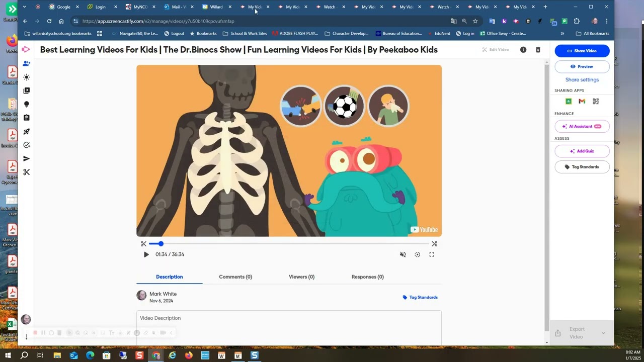644x362 pixels.
Task: Open Character Develop... bookmark folder
Action: coord(347,34)
